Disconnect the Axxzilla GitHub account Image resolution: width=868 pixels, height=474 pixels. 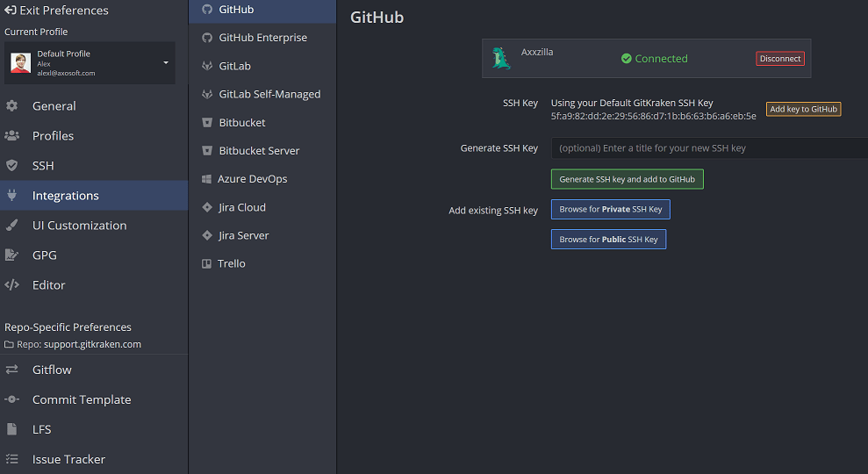(779, 59)
